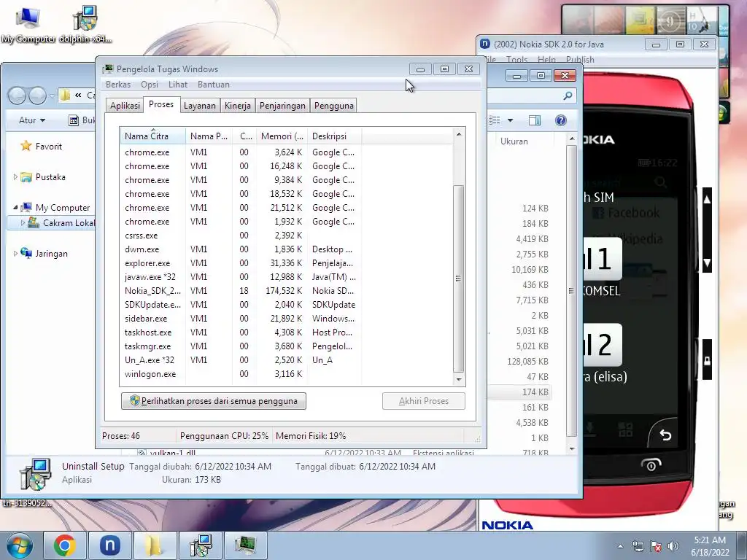Viewport: 747px width, 560px height.
Task: Click the Explorer forward arrow button
Action: tap(38, 96)
